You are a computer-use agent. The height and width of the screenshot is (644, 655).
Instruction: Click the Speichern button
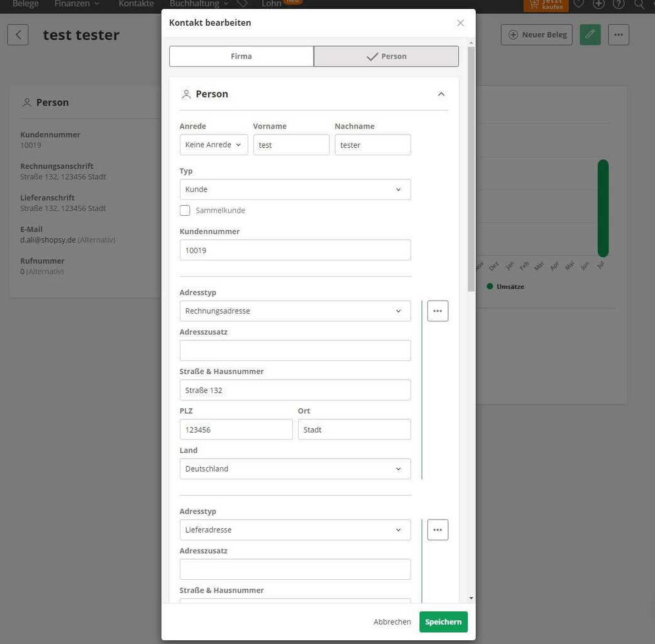(x=443, y=621)
